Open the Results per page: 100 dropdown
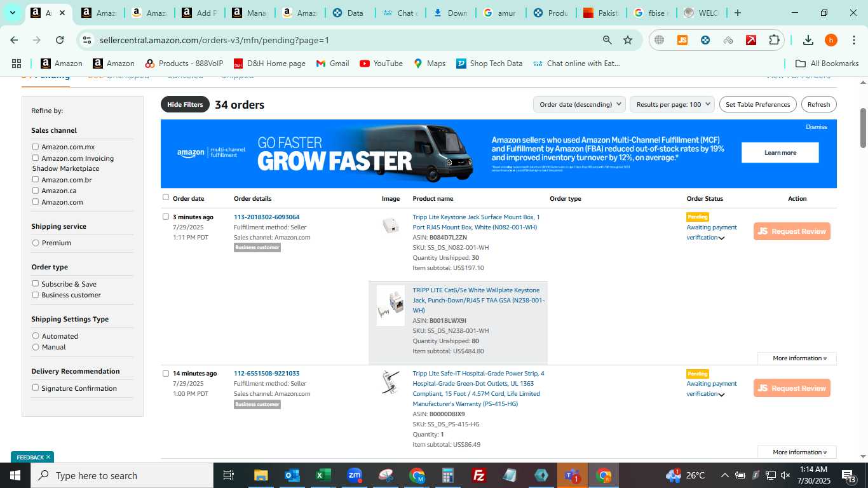The height and width of the screenshot is (488, 868). [x=672, y=104]
